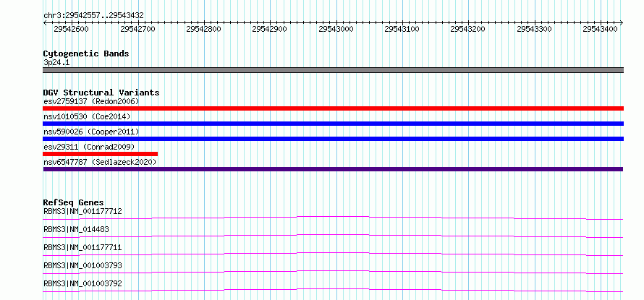Select transcript label RBMS3|NM_001177712
The width and height of the screenshot is (644, 300).
pos(82,211)
